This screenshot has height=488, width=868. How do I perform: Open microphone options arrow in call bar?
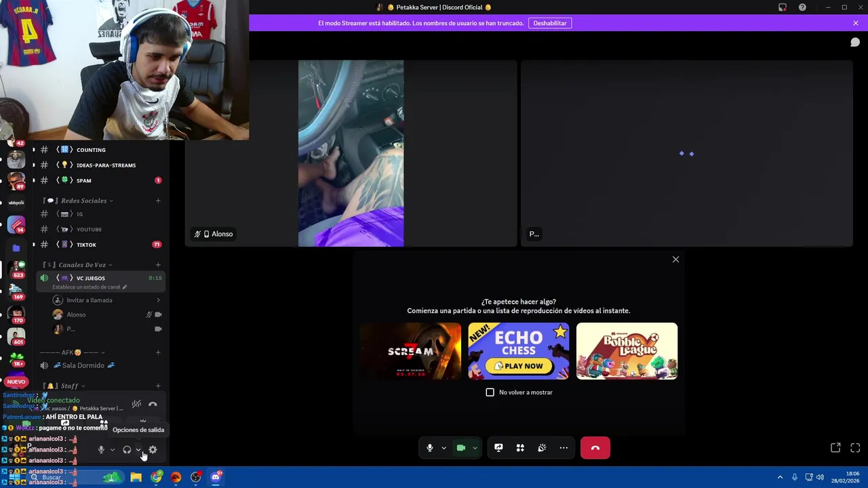[x=443, y=448]
